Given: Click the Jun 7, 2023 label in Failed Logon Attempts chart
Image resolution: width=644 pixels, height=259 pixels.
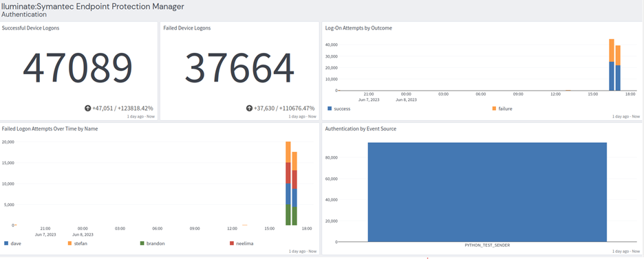Looking at the screenshot, I should pos(45,235).
